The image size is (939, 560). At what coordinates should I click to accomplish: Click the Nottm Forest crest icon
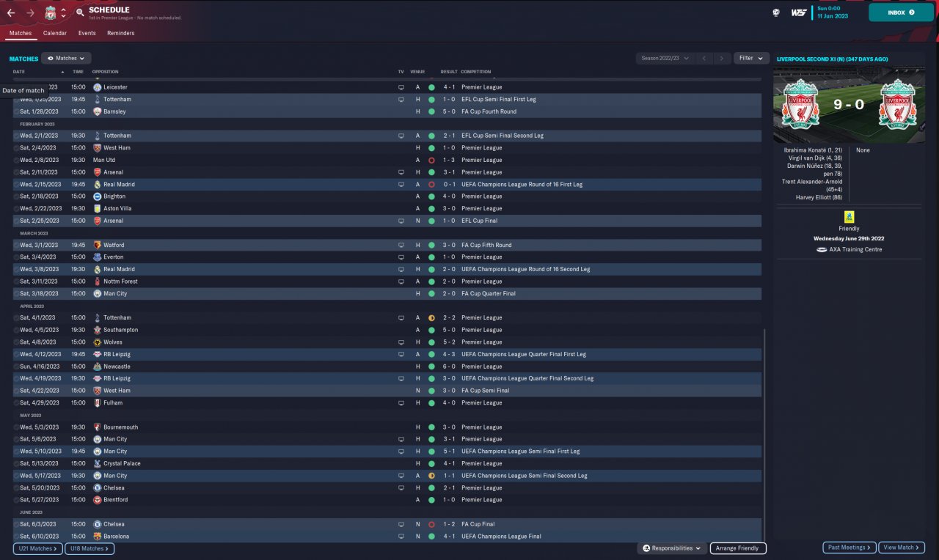point(97,281)
